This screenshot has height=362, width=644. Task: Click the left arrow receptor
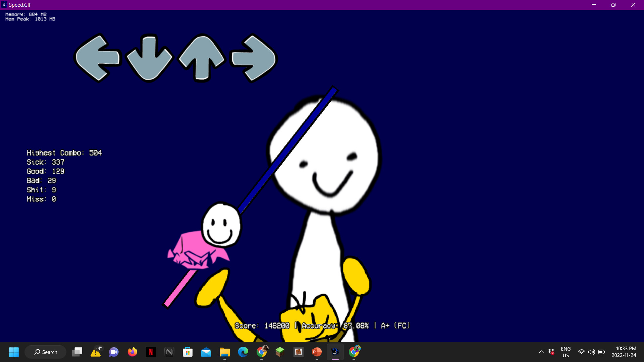pos(98,58)
